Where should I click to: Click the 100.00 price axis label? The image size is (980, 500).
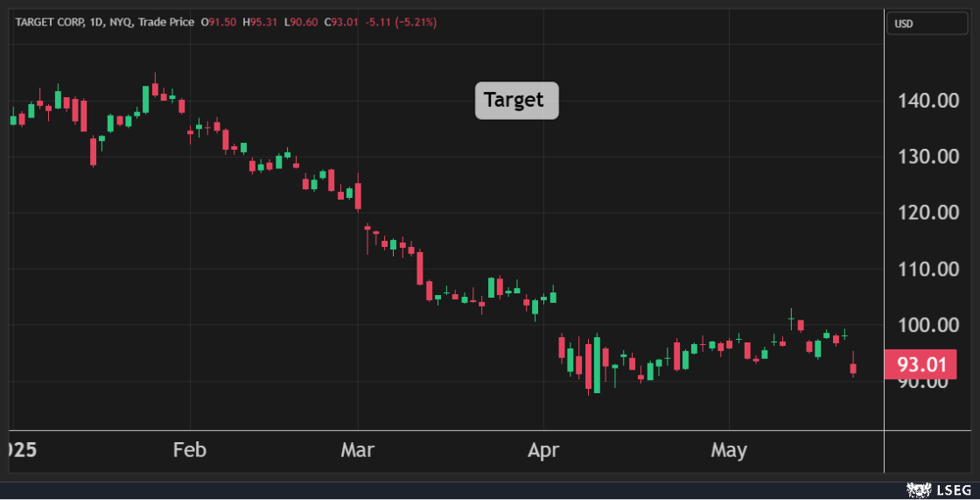click(x=928, y=325)
